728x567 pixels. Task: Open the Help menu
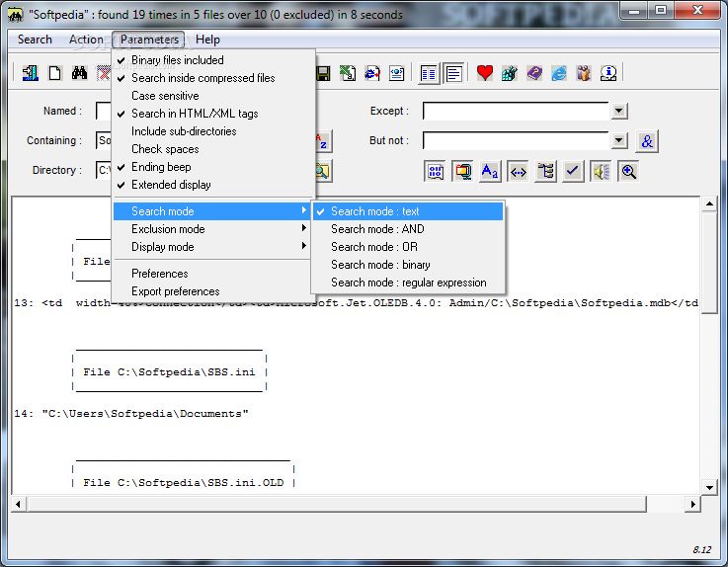(x=207, y=40)
